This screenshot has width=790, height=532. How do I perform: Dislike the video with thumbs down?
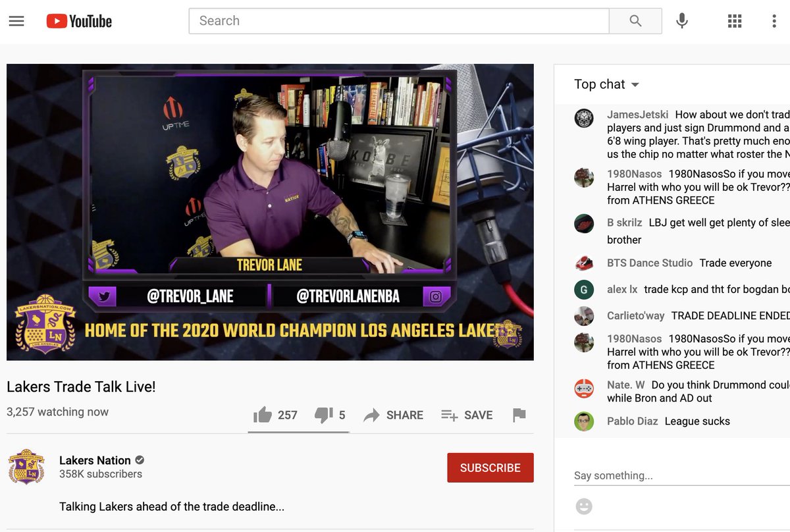[x=323, y=415]
